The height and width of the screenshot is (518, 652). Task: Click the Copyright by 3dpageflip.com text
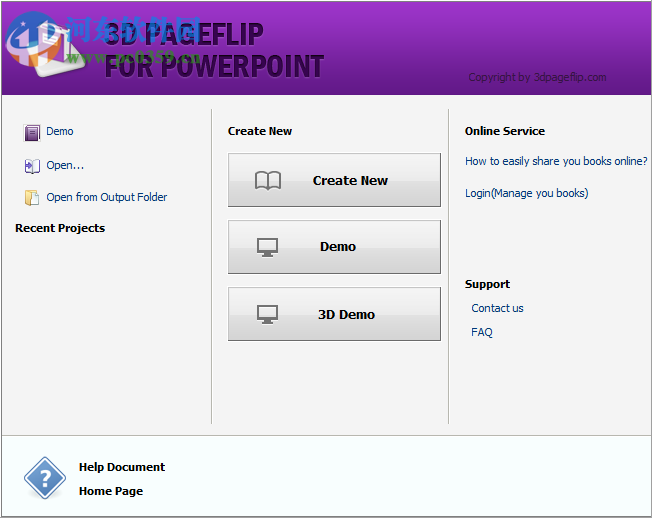pos(537,77)
